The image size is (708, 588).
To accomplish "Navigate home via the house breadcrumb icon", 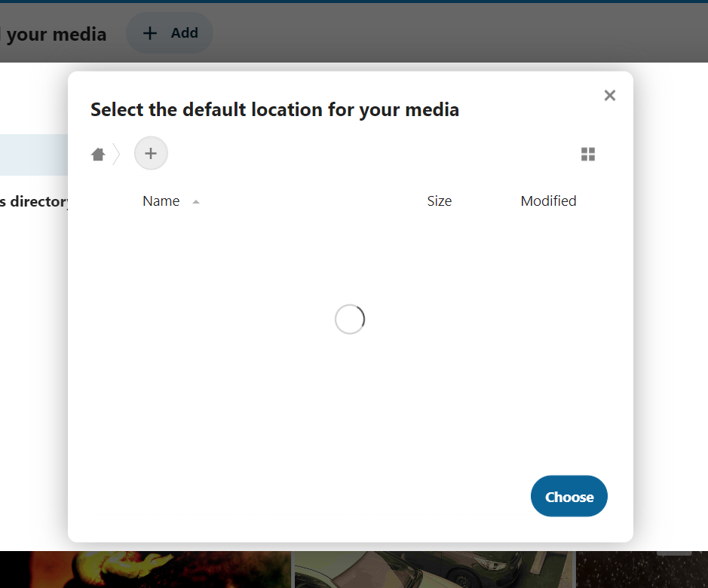I will click(x=98, y=153).
